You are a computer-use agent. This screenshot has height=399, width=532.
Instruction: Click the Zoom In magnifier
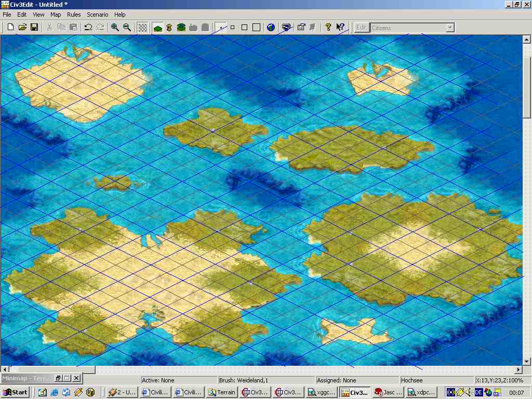pyautogui.click(x=115, y=27)
